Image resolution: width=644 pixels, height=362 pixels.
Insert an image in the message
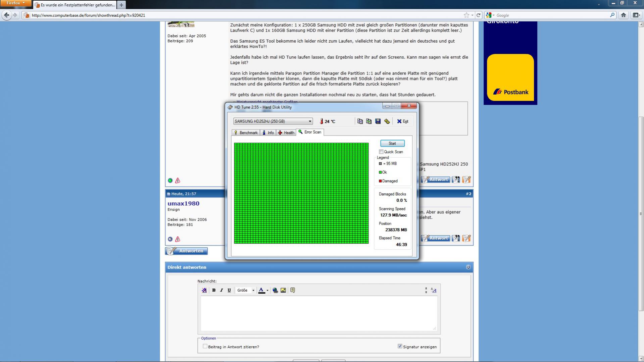tap(283, 291)
